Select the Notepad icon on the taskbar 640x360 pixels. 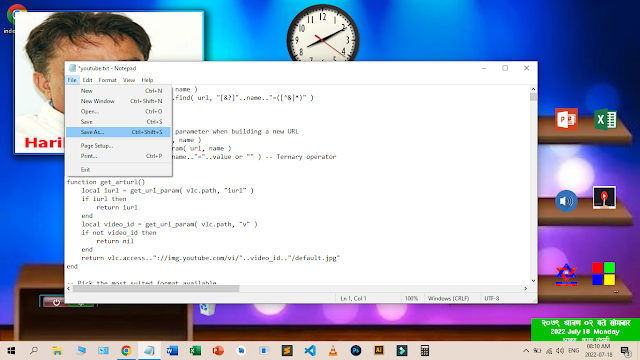click(149, 350)
